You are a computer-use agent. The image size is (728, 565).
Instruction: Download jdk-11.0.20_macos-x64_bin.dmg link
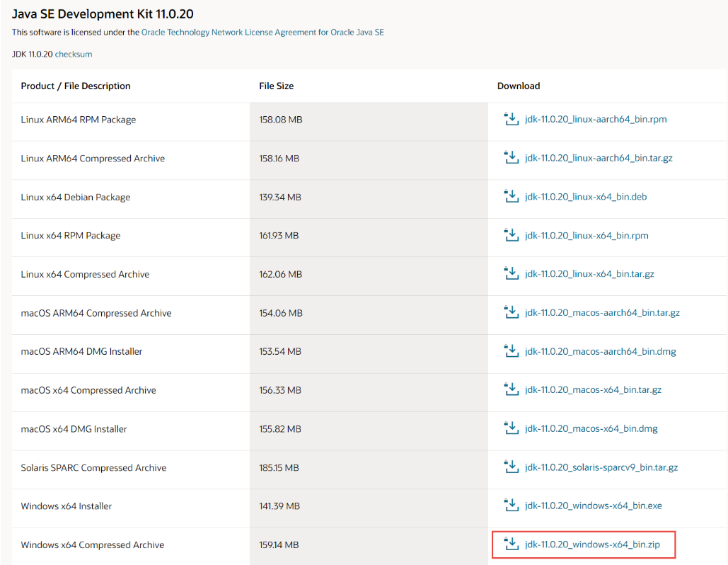click(591, 428)
